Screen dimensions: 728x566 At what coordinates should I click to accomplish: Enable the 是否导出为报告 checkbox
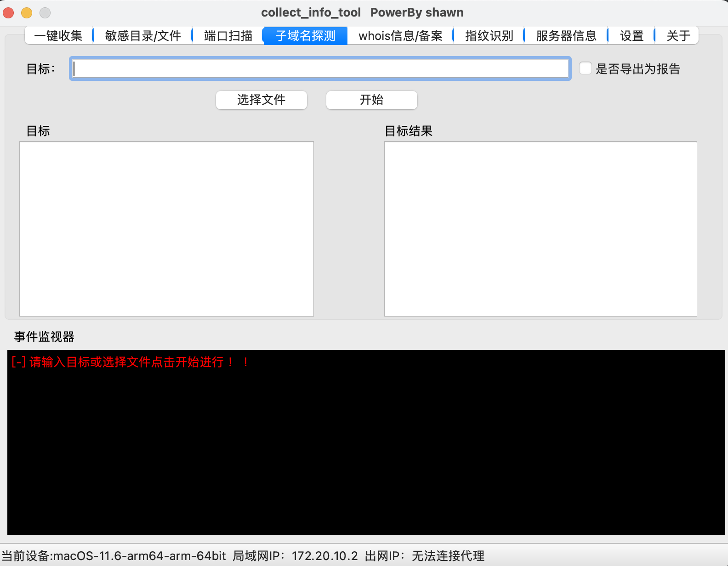point(586,68)
